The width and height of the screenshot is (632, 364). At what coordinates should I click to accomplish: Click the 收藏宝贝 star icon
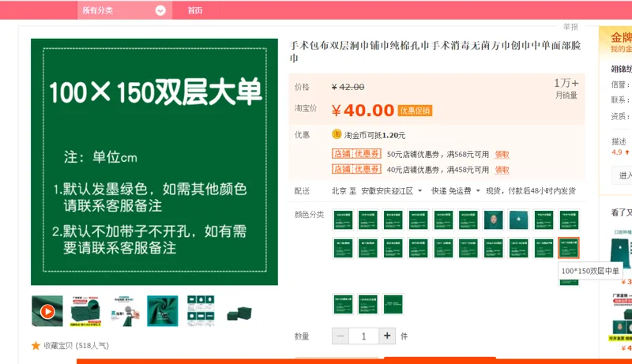click(x=36, y=346)
